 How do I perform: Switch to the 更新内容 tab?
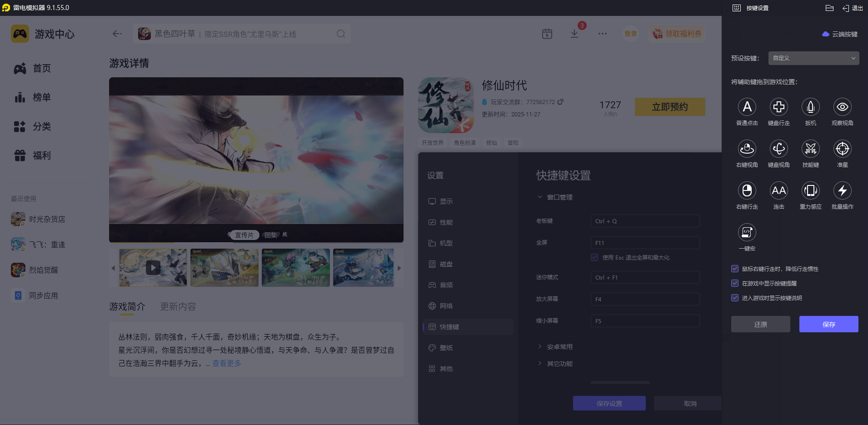pos(178,306)
